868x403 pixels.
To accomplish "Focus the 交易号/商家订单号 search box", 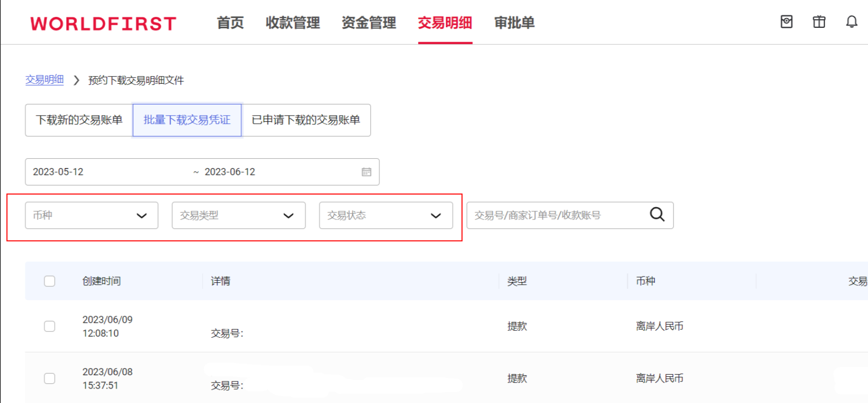I will (x=555, y=215).
